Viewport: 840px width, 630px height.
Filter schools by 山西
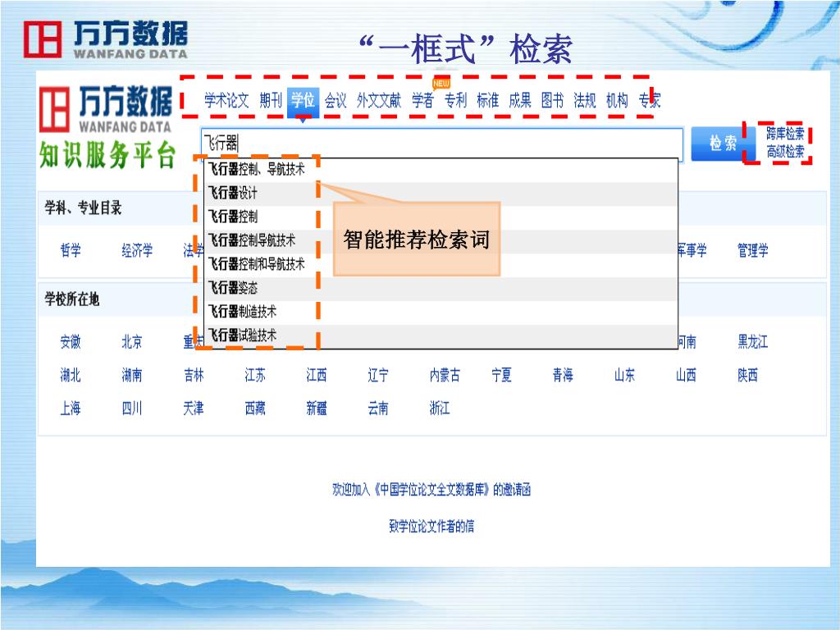coord(687,375)
